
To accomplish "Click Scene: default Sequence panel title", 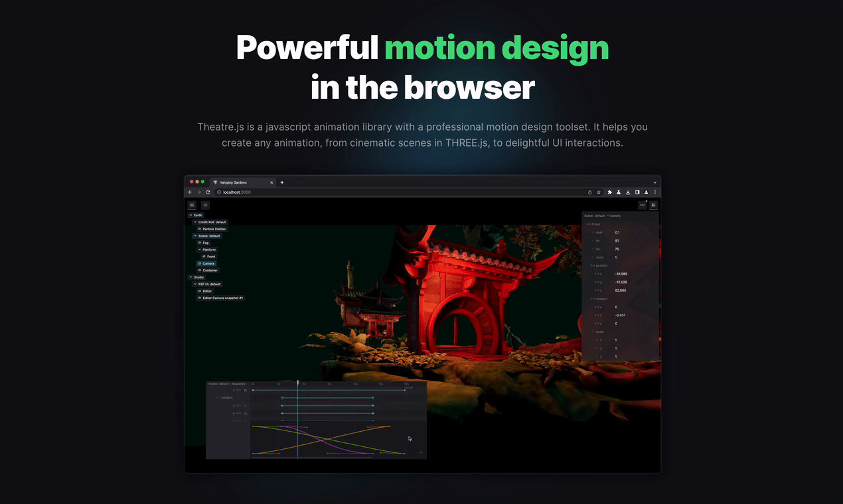I will pos(227,384).
